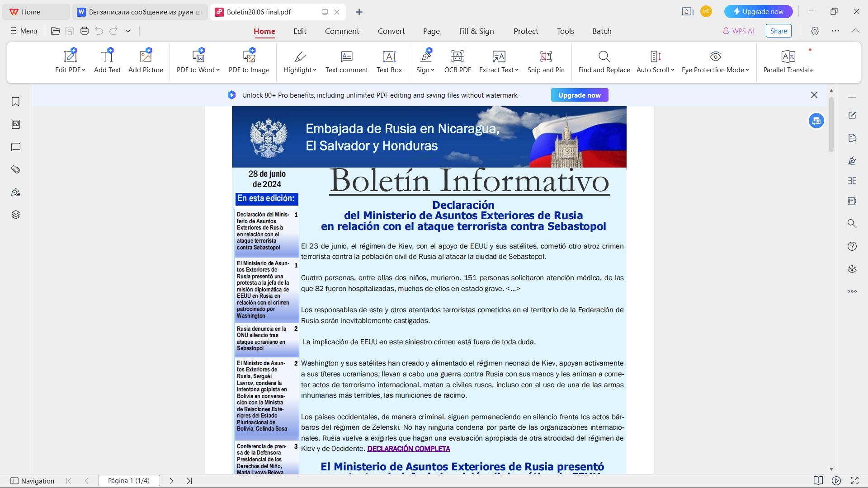Click Upgrade now in banner
Image resolution: width=868 pixels, height=488 pixels.
click(580, 95)
